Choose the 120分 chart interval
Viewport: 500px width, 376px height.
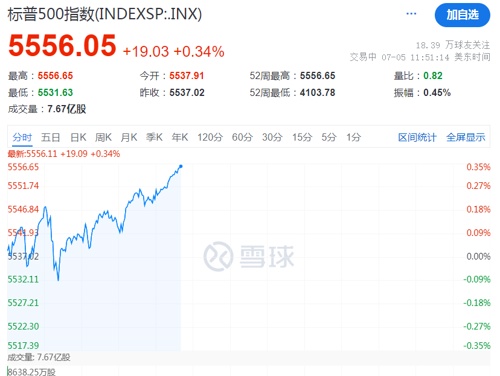pyautogui.click(x=210, y=137)
